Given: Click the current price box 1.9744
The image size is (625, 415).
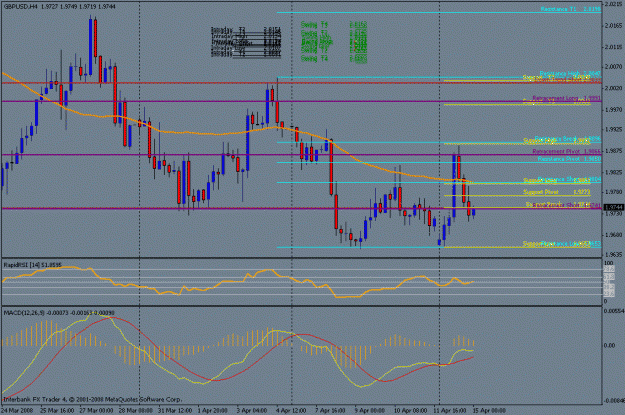Looking at the screenshot, I should [x=613, y=207].
